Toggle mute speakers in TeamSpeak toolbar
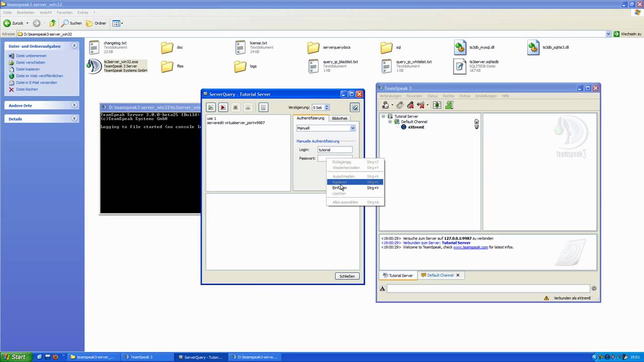The height and width of the screenshot is (362, 644). coord(422,105)
